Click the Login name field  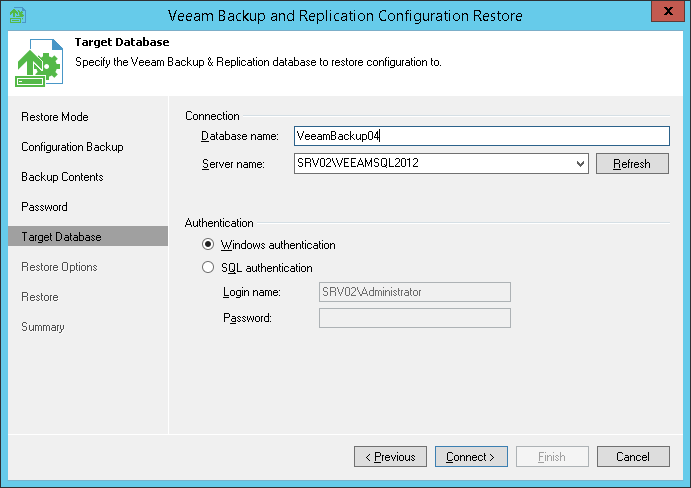414,292
